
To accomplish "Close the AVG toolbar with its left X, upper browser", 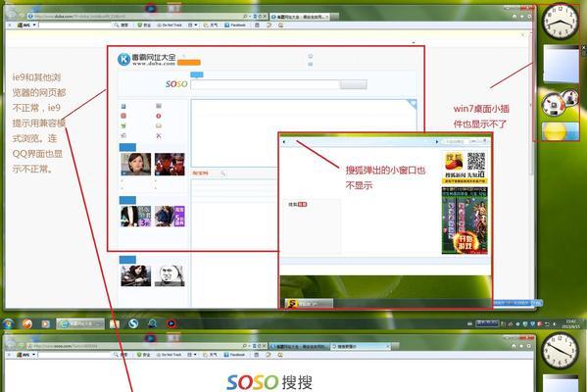I will coord(10,25).
